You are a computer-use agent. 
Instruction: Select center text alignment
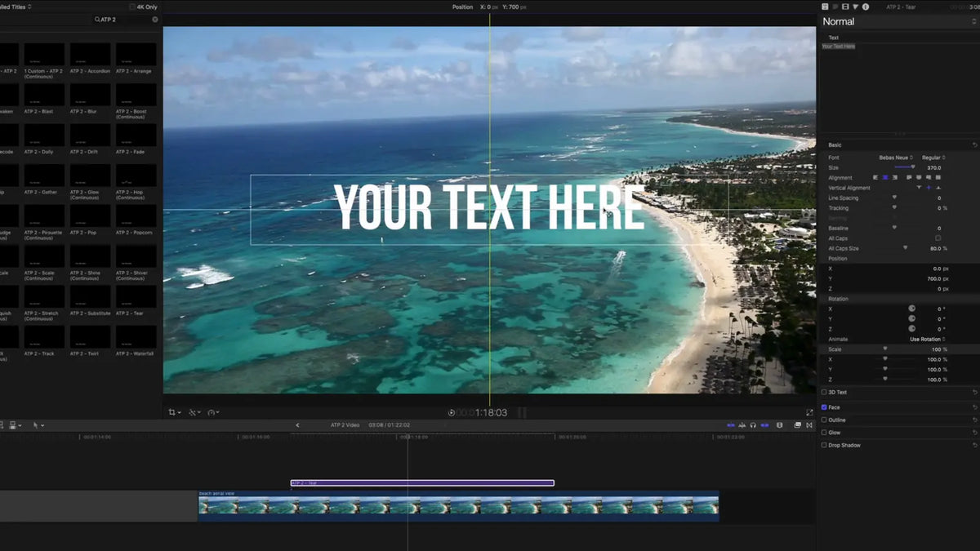click(x=885, y=177)
